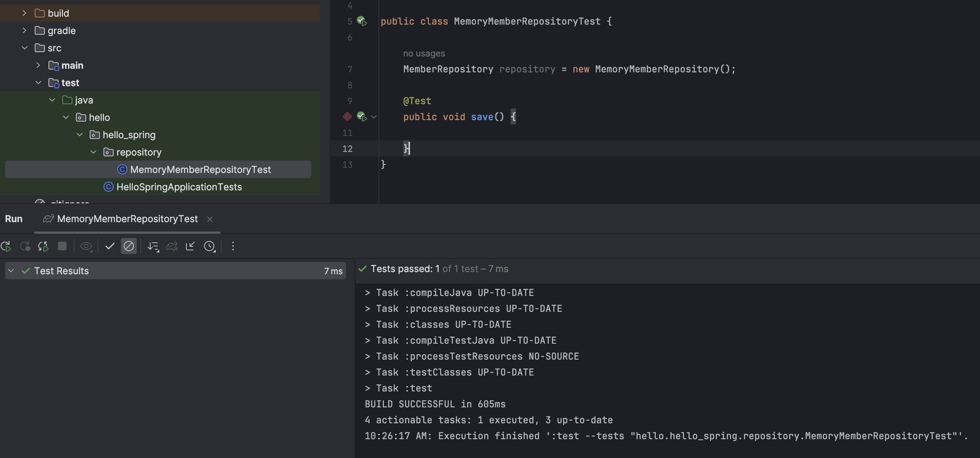Rerun the test with the green rerun icon
This screenshot has width=980, height=458.
coord(6,246)
